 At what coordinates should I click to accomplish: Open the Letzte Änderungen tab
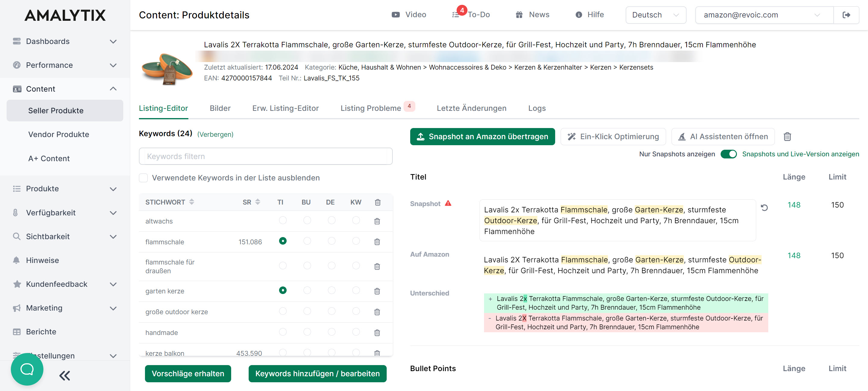click(471, 108)
